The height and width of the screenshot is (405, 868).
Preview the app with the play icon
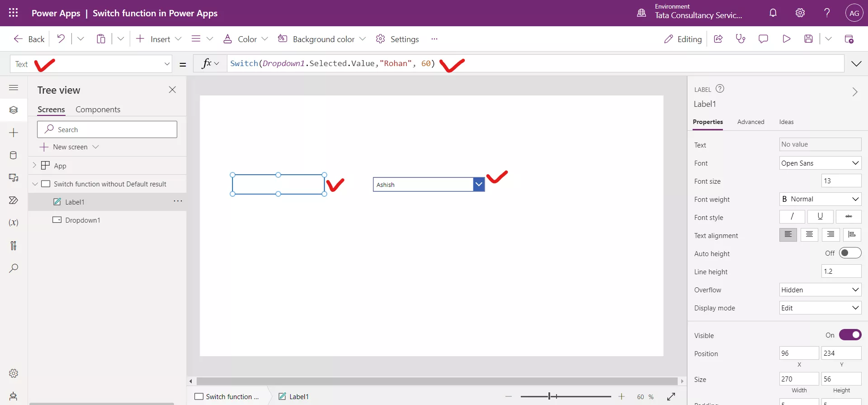click(787, 39)
